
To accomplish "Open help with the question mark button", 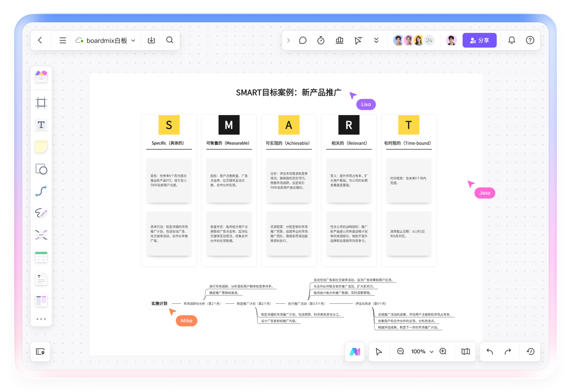I will point(530,40).
